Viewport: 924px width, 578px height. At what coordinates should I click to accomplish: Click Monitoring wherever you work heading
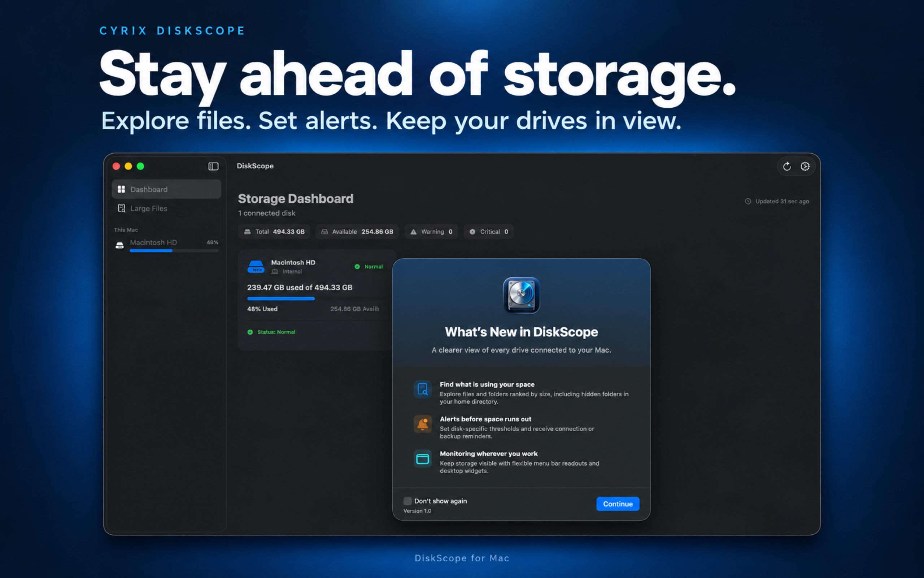[x=489, y=454]
